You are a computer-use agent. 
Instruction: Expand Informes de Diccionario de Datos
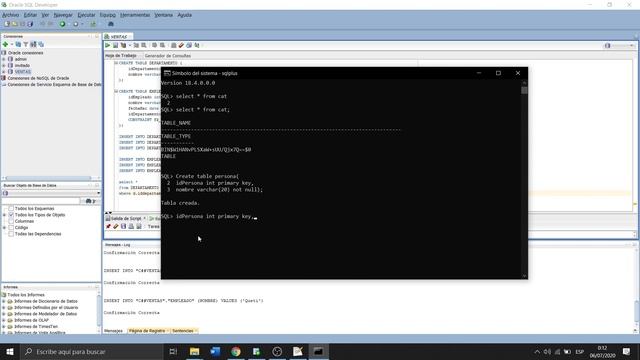pyautogui.click(x=4, y=301)
